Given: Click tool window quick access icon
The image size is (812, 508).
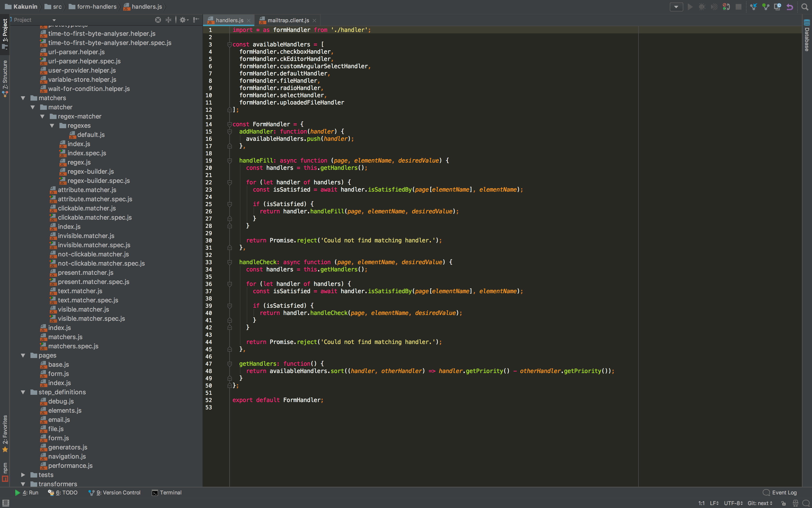Looking at the screenshot, I should 5,503.
